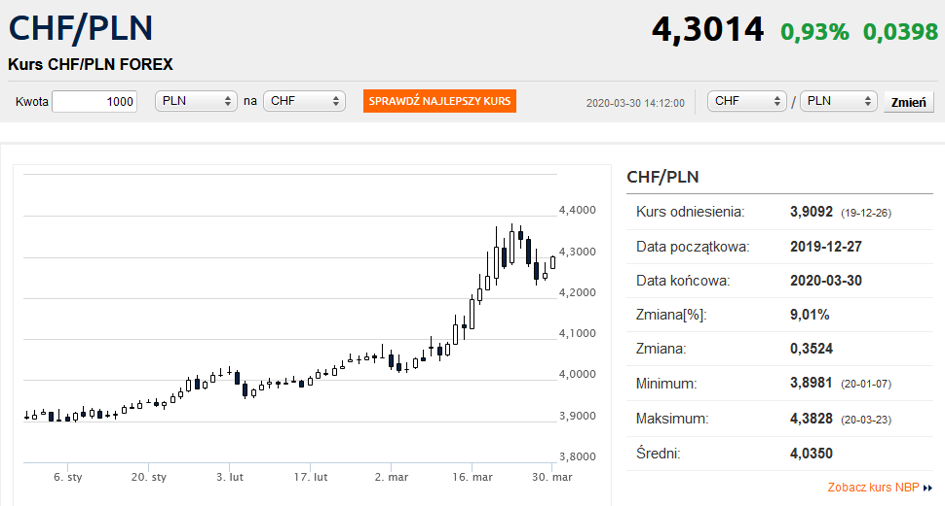
Task: Open the PLN quote pair dropdown
Action: (x=838, y=101)
